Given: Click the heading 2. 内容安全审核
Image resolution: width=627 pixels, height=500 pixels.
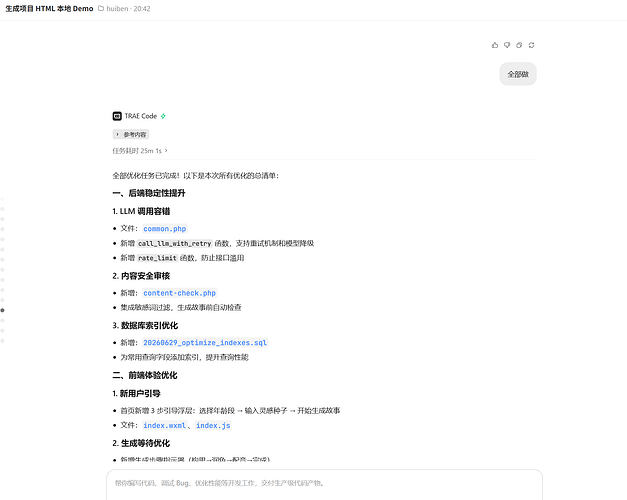Looking at the screenshot, I should [141, 276].
